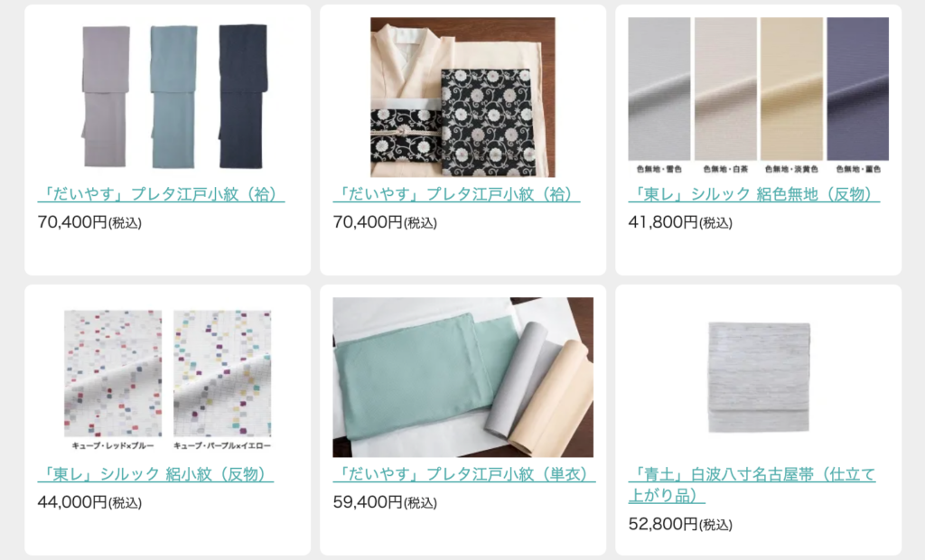
Task: Select the light blue kimono image
Action: tap(174, 97)
